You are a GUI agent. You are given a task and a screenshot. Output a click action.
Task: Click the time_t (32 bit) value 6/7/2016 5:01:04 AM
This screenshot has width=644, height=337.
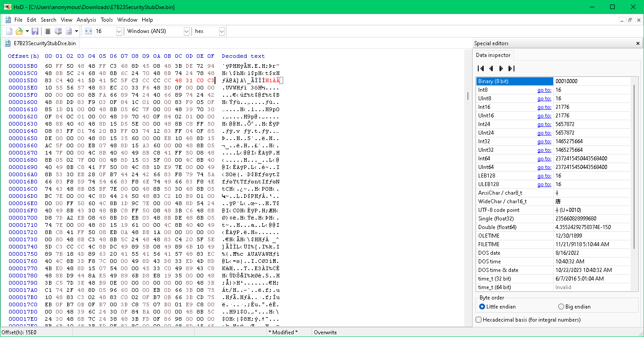(579, 279)
